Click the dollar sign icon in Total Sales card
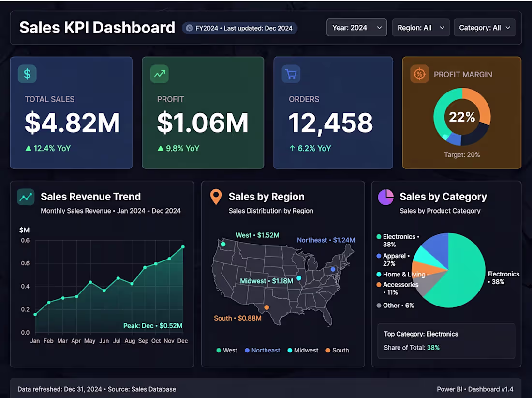 click(27, 74)
